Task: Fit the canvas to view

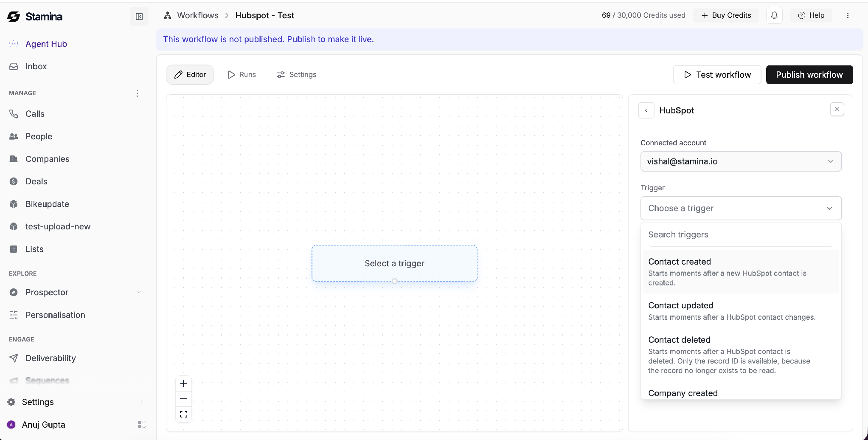Action: [183, 414]
